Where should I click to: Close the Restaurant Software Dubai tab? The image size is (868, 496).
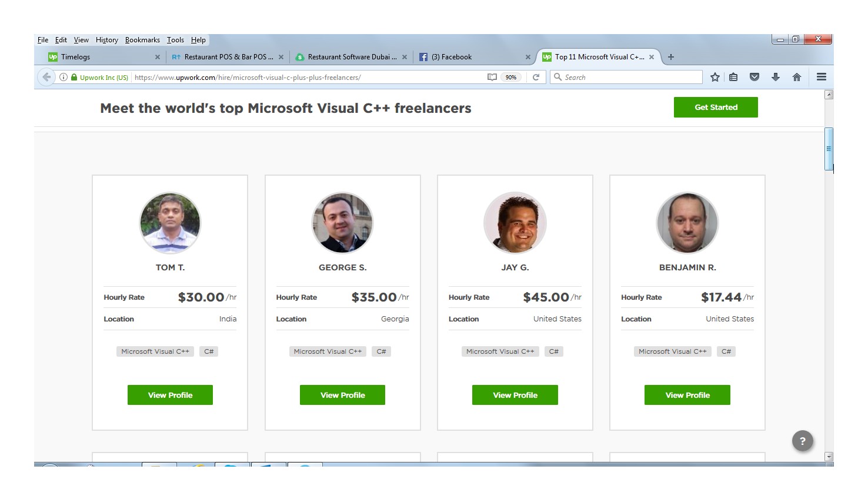405,57
